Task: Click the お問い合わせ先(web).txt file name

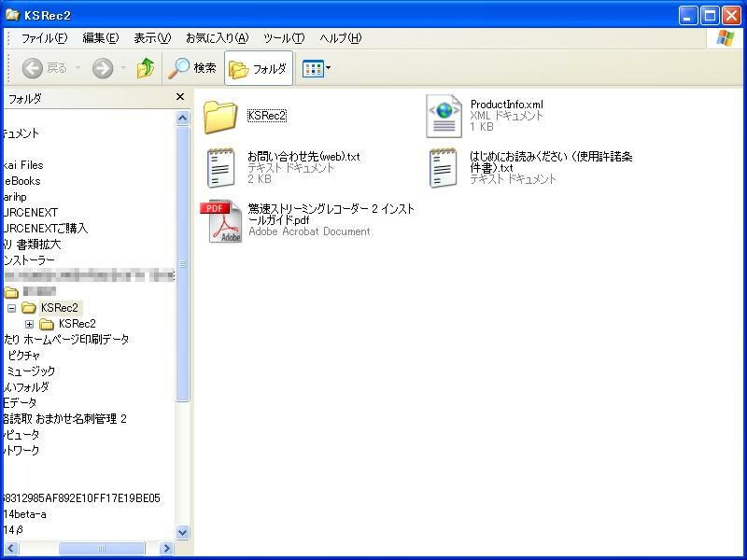Action: click(x=303, y=156)
